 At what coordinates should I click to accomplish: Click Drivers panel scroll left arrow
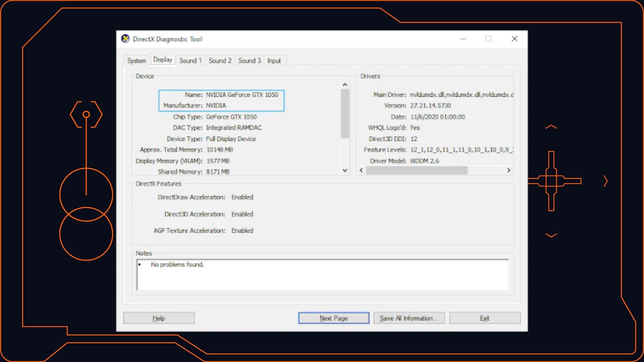(x=361, y=170)
